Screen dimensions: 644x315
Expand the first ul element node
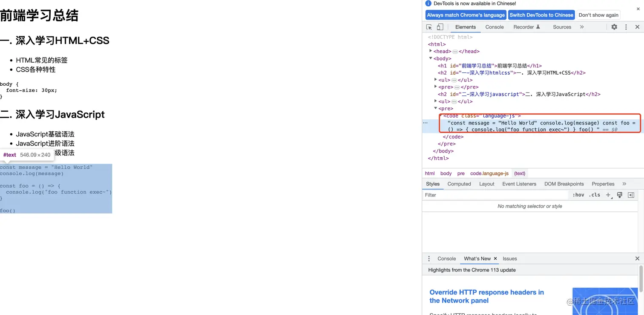[436, 80]
